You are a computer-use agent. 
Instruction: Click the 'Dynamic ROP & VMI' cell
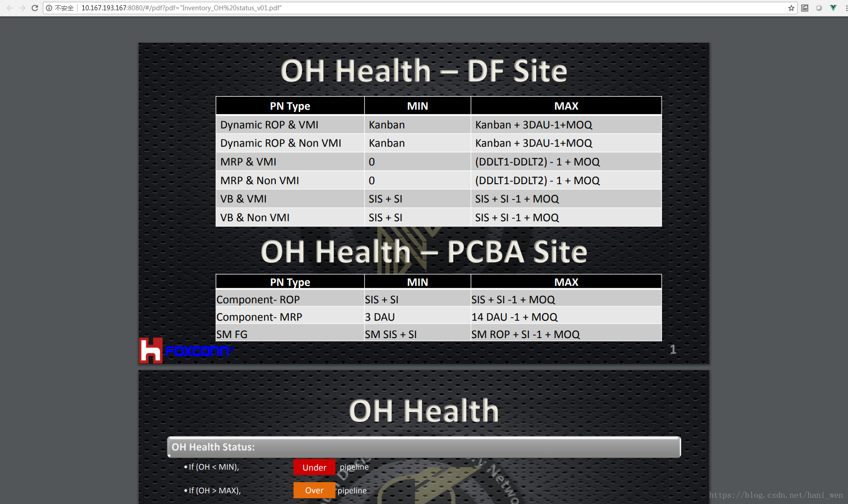[290, 125]
